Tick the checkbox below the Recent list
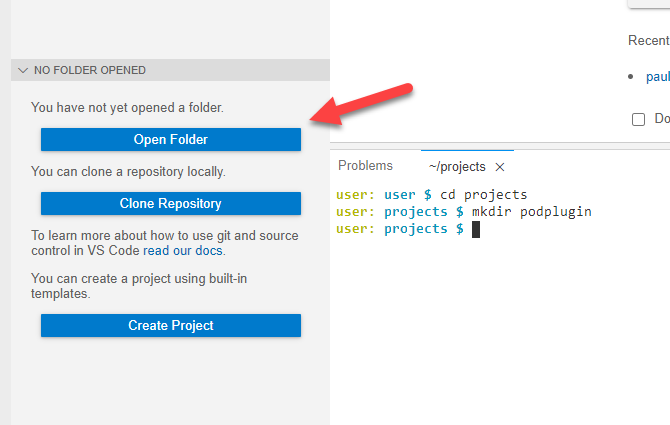This screenshot has width=670, height=425. 638,119
